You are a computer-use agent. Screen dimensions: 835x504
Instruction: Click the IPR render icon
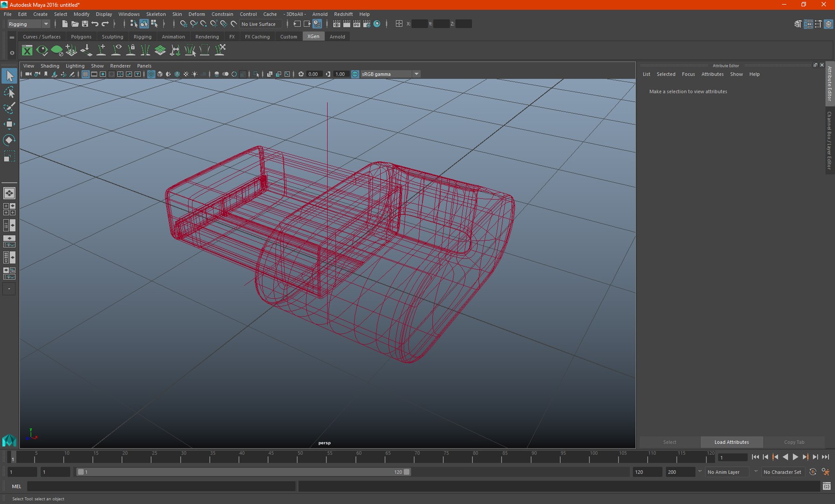coord(357,24)
